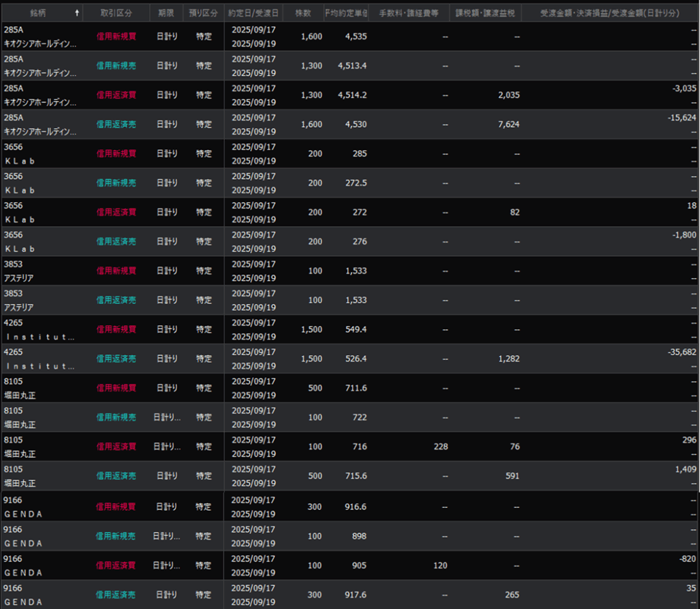The width and height of the screenshot is (700, 609).
Task: Select the 285A row with 7,624 tax
Action: coord(116,124)
